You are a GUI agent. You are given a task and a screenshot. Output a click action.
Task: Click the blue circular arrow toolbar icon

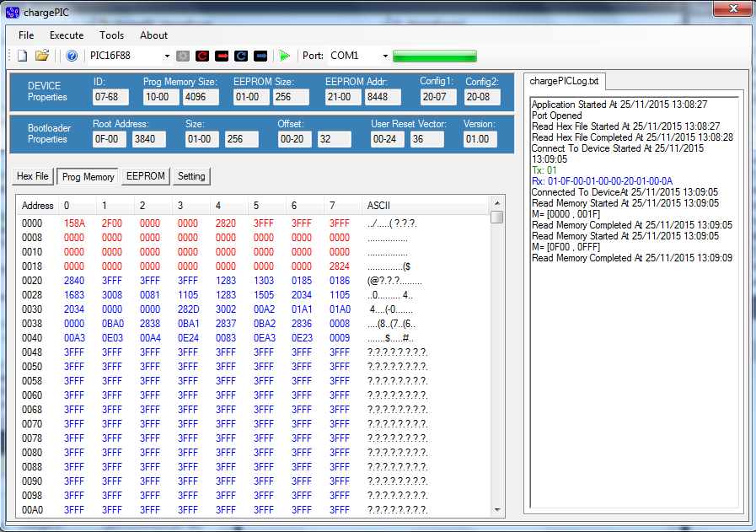241,56
